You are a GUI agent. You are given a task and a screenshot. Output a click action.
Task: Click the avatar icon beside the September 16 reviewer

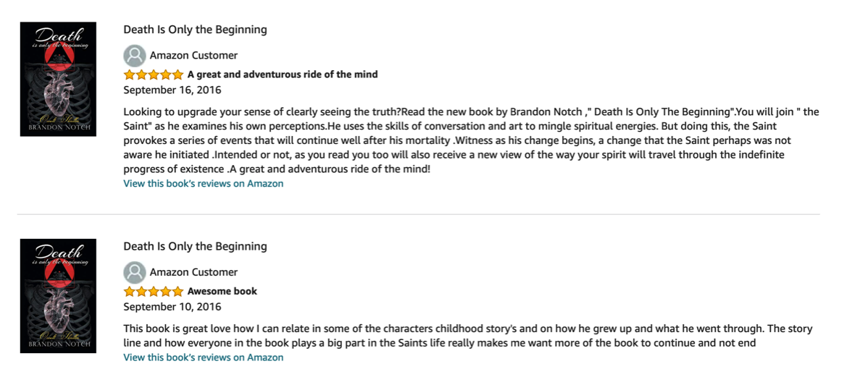135,56
